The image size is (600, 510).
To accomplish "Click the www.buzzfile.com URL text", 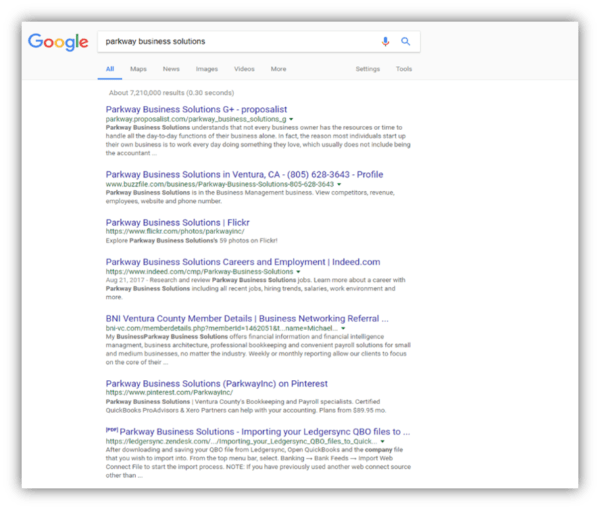I will coord(220,184).
